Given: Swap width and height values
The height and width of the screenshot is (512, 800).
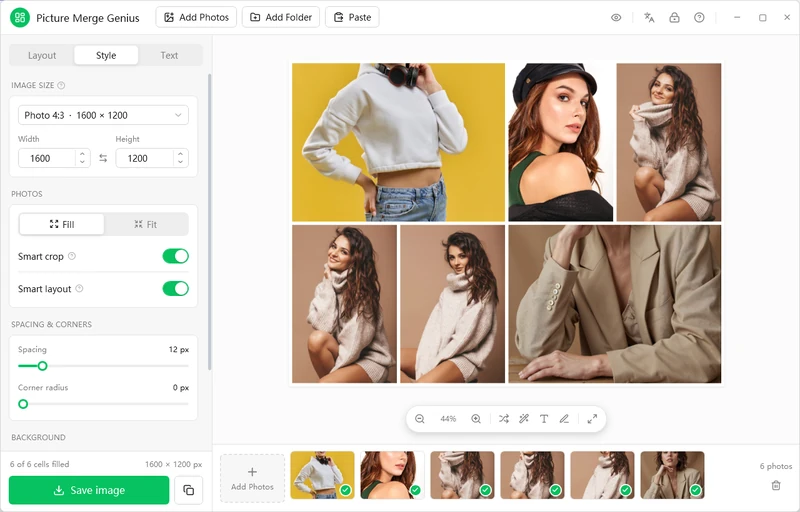Looking at the screenshot, I should pyautogui.click(x=103, y=158).
